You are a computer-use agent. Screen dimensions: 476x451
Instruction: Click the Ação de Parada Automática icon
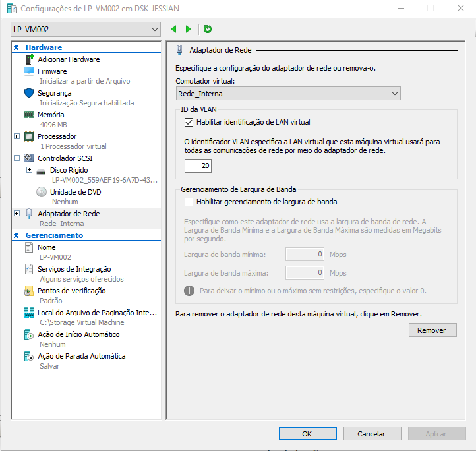[x=29, y=356]
